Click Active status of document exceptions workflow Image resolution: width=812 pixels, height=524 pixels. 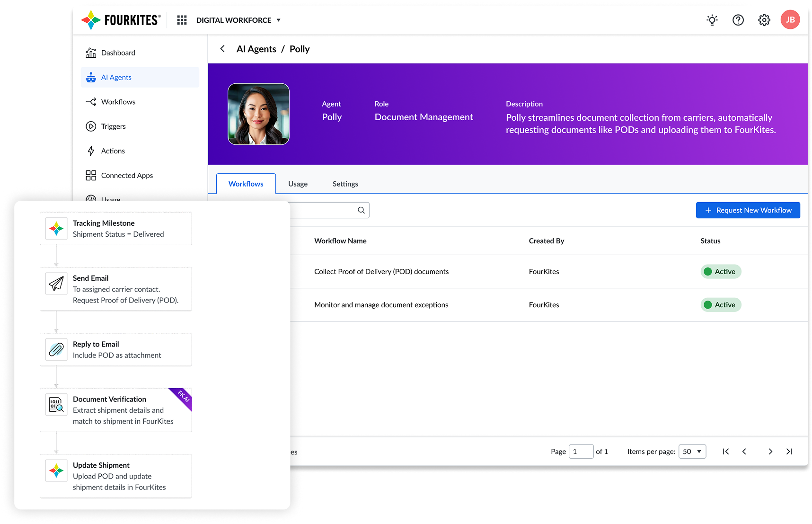point(721,305)
